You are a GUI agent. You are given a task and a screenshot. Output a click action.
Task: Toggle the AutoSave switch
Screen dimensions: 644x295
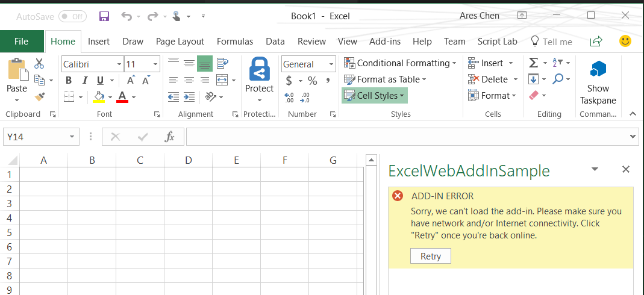tap(72, 16)
